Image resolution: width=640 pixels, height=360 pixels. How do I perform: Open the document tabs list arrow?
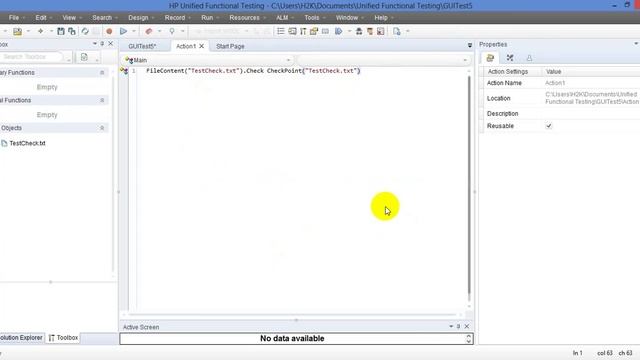tap(470, 45)
